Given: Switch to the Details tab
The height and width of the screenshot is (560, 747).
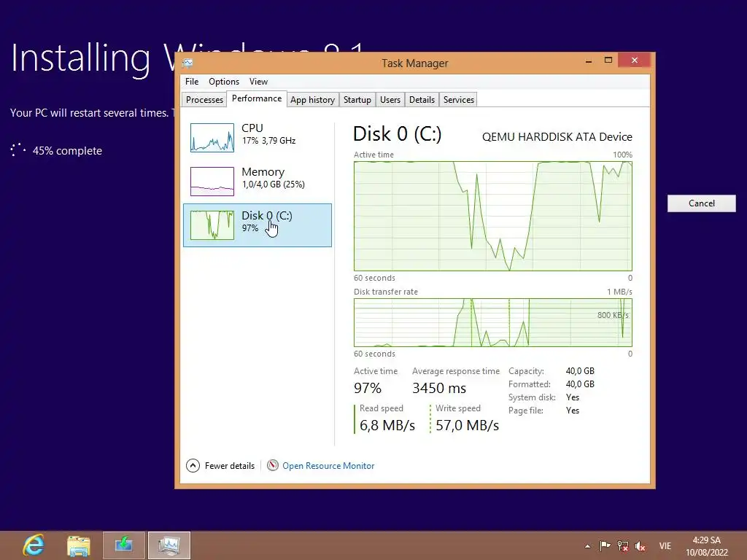Looking at the screenshot, I should (x=422, y=99).
